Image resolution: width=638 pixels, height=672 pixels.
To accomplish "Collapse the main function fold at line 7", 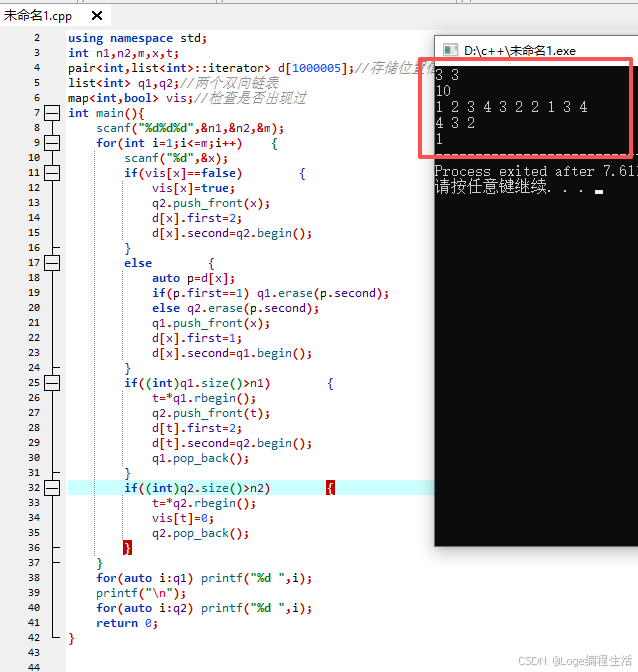I will pyautogui.click(x=52, y=113).
